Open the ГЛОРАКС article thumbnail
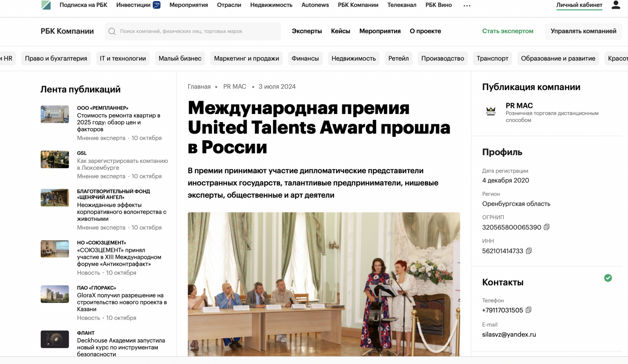Viewport: 628px width, 364px height. point(55,294)
